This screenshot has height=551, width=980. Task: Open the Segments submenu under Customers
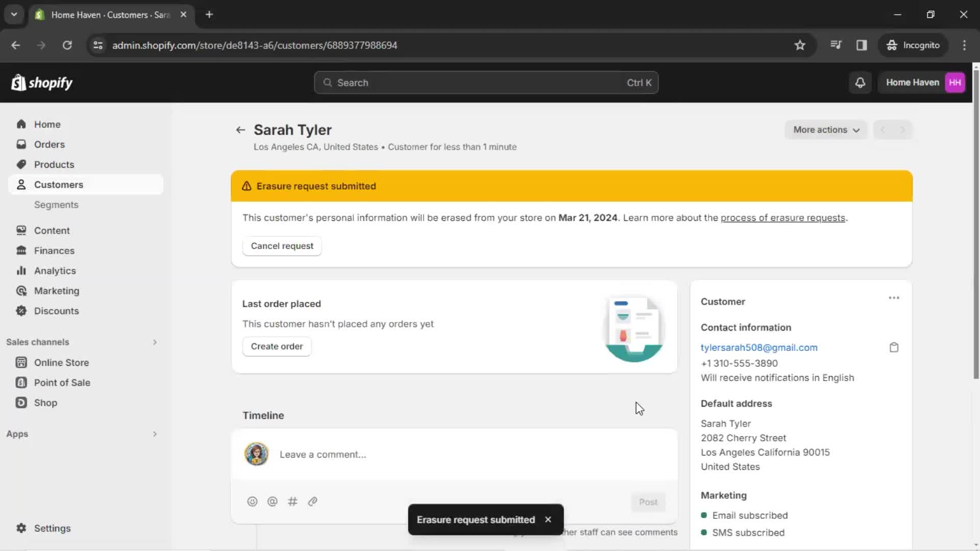[x=56, y=205]
